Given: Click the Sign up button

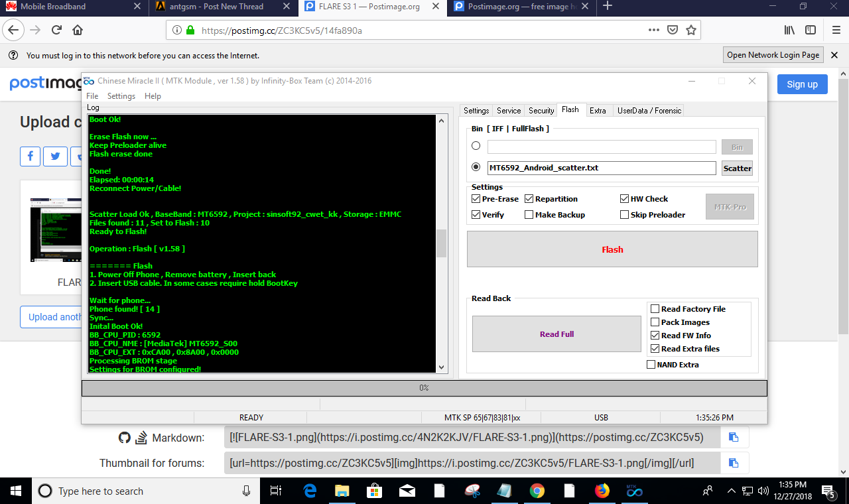Looking at the screenshot, I should point(802,84).
